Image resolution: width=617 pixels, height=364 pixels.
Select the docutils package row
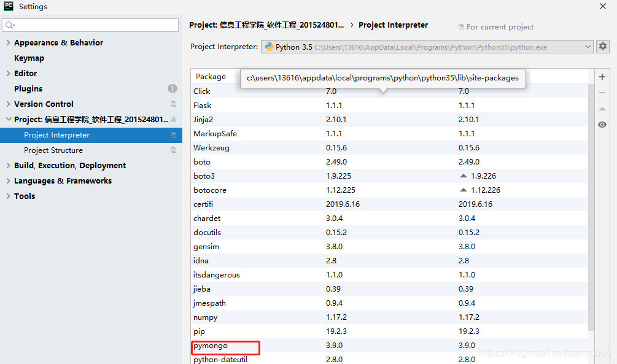[x=390, y=233]
